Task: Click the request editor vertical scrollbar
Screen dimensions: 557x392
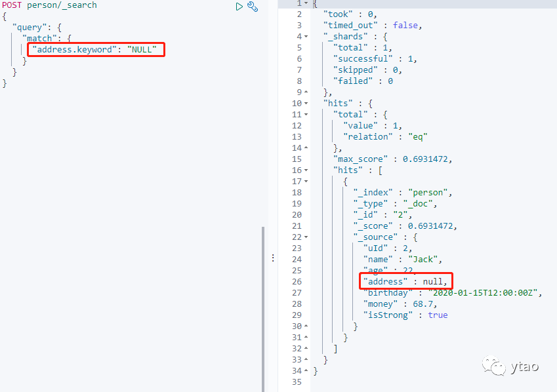Action: pos(263,309)
